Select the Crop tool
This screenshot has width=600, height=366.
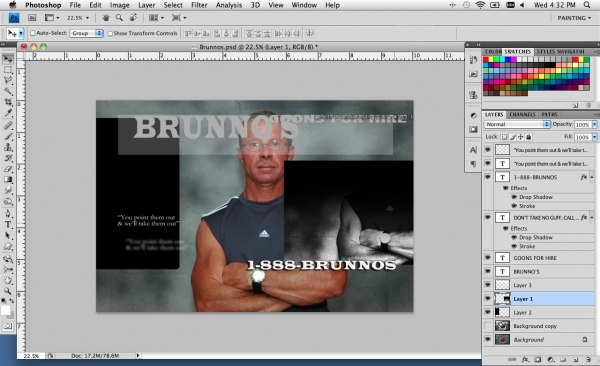(x=8, y=102)
